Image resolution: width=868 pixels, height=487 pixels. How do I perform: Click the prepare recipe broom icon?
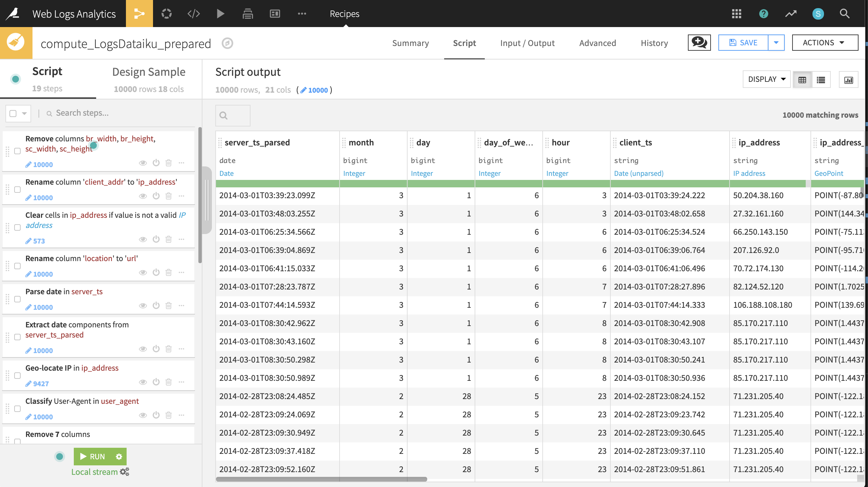[x=16, y=43]
